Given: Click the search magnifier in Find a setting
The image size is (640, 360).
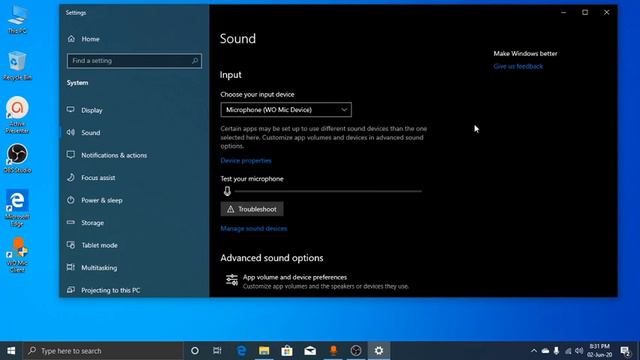Looking at the screenshot, I should [x=195, y=61].
